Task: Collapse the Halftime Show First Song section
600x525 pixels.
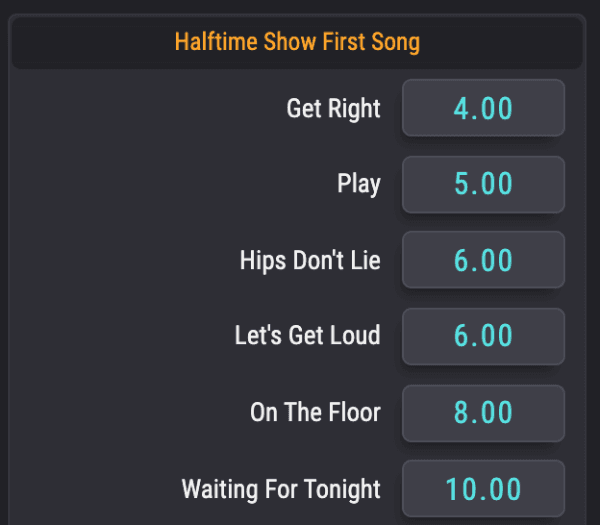Action: pos(297,42)
